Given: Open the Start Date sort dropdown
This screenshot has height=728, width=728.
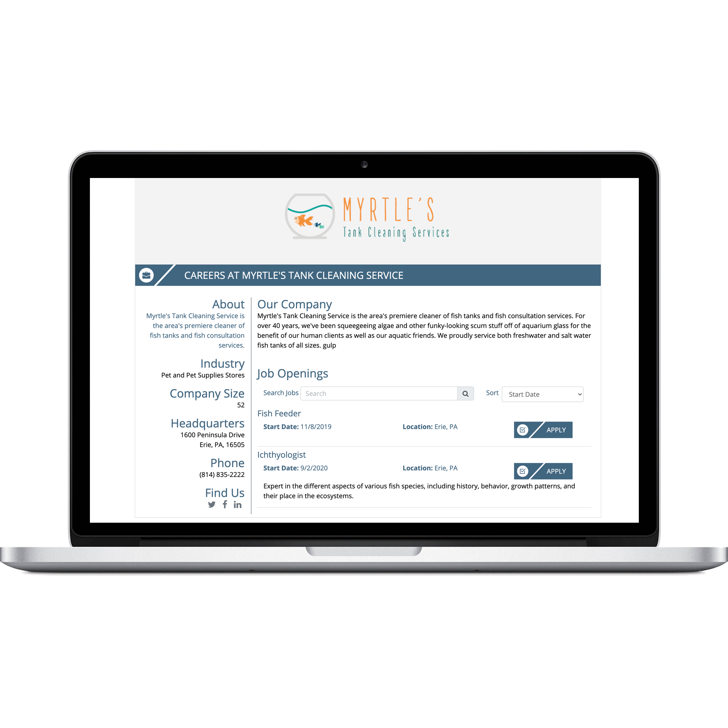Looking at the screenshot, I should (x=542, y=393).
